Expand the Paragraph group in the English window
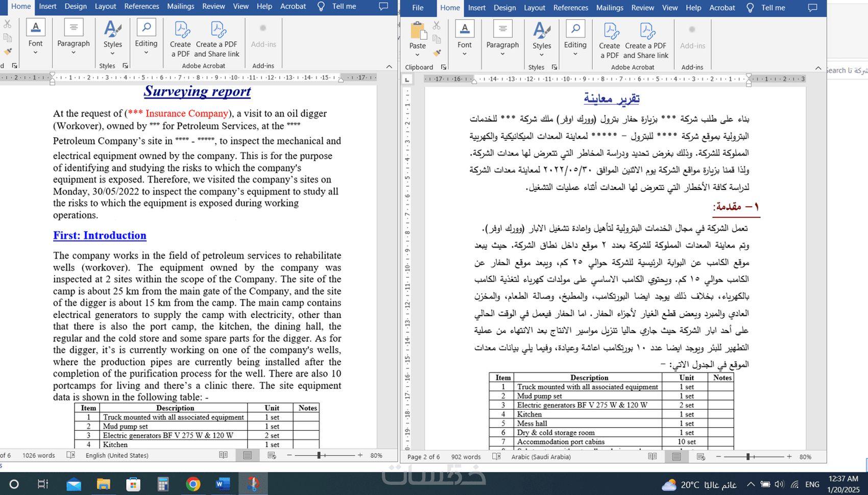 [74, 38]
